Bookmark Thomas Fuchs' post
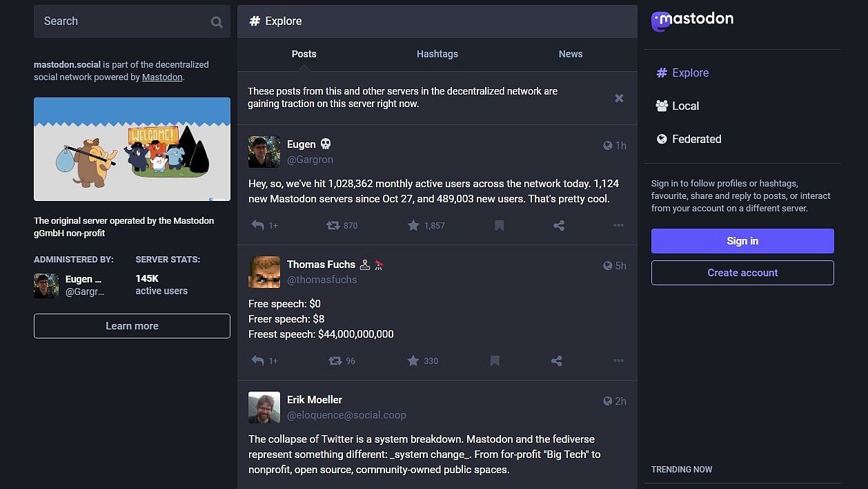The image size is (868, 489). coord(495,361)
